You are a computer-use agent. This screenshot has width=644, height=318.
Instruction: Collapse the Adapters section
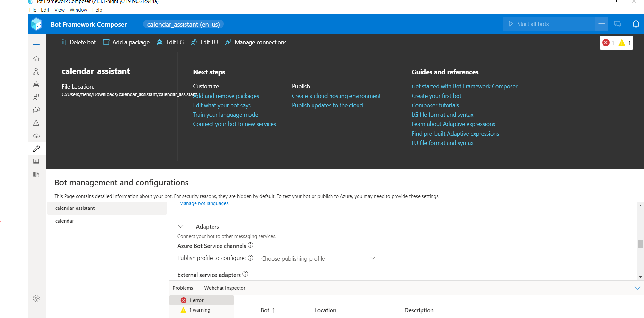point(181,226)
